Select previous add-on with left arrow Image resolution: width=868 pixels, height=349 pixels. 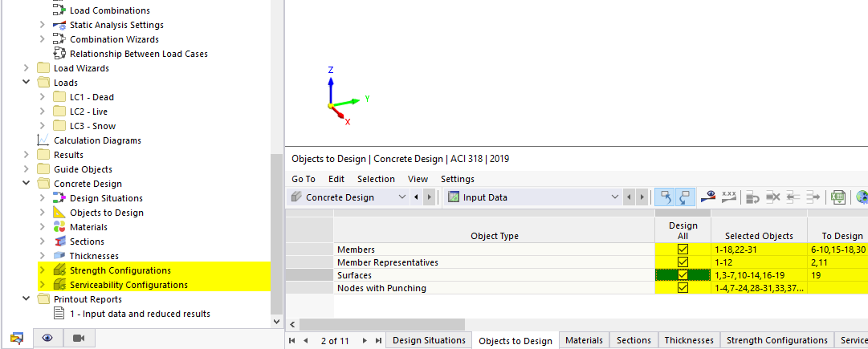tap(416, 197)
